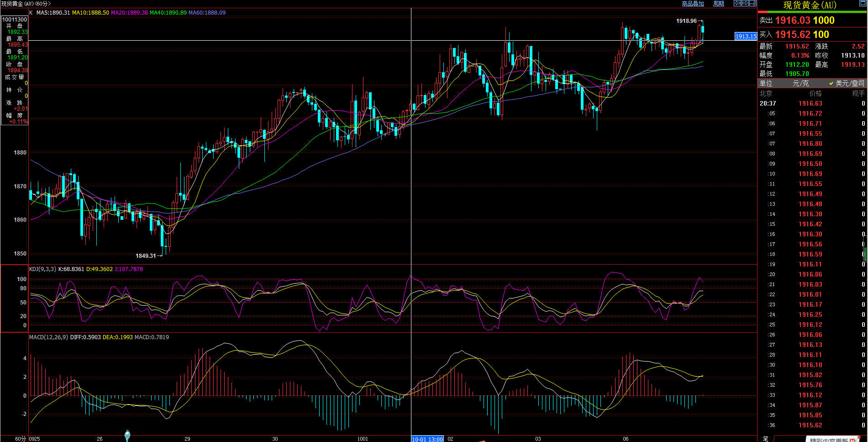Click the left arrow previous-chart icon

click(x=737, y=3)
